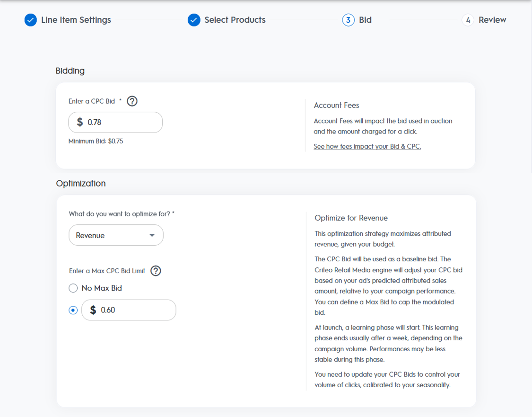
Task: Click the step 3 number circle
Action: (348, 20)
